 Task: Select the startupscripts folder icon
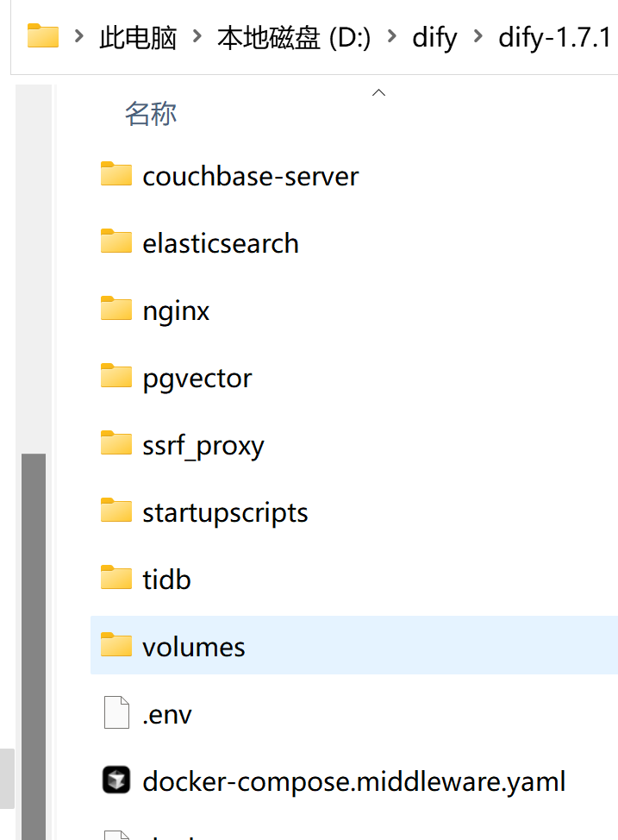tap(116, 510)
